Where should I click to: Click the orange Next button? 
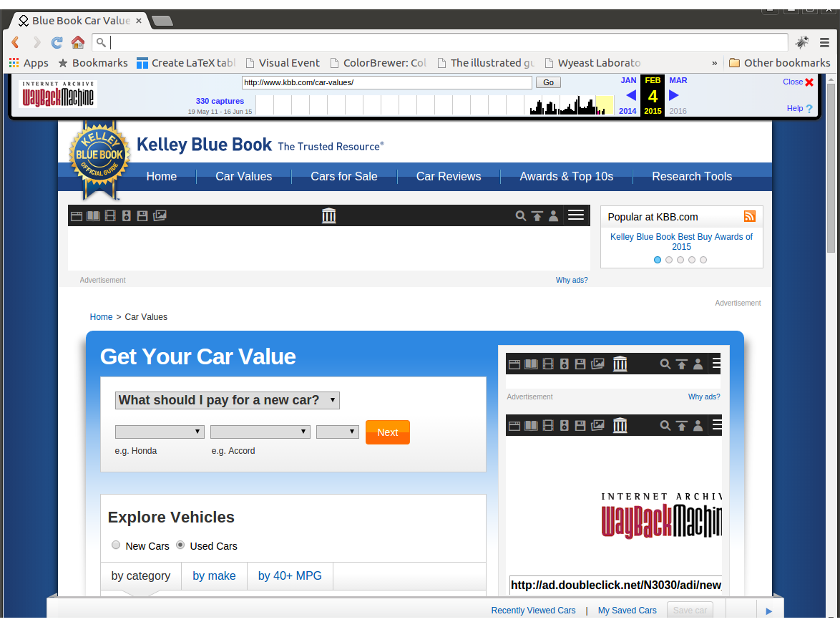[x=387, y=432]
